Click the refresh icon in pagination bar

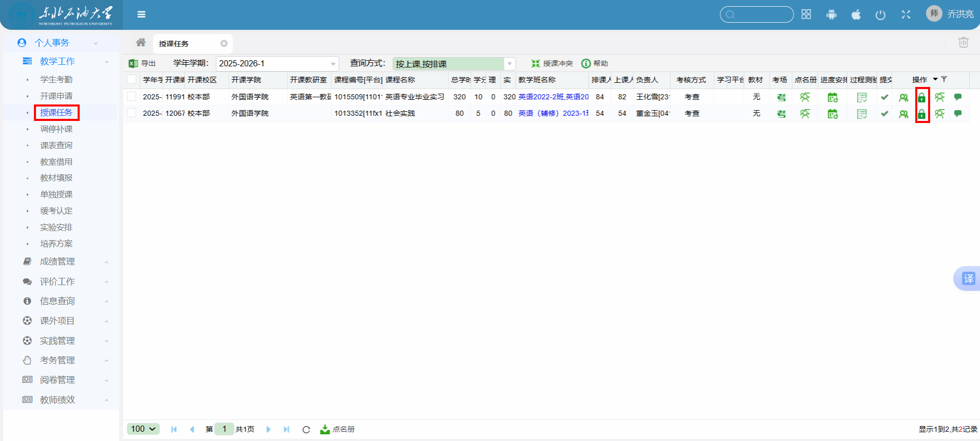pyautogui.click(x=306, y=429)
